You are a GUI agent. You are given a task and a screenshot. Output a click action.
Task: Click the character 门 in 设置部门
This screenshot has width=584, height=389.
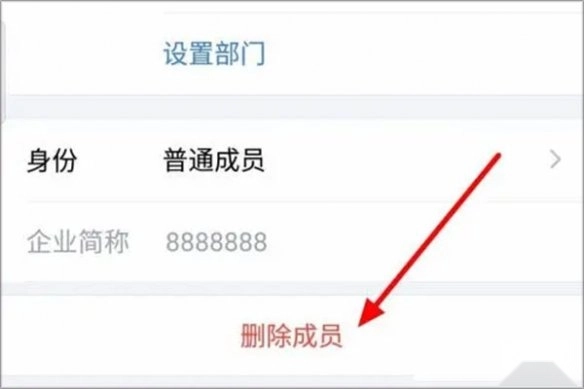(x=254, y=54)
